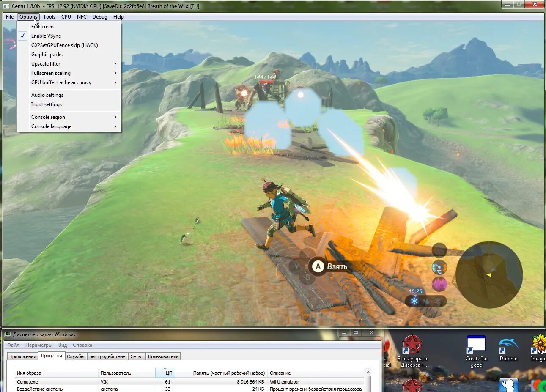Select the Create Iso good desktop shortcut

click(x=476, y=351)
